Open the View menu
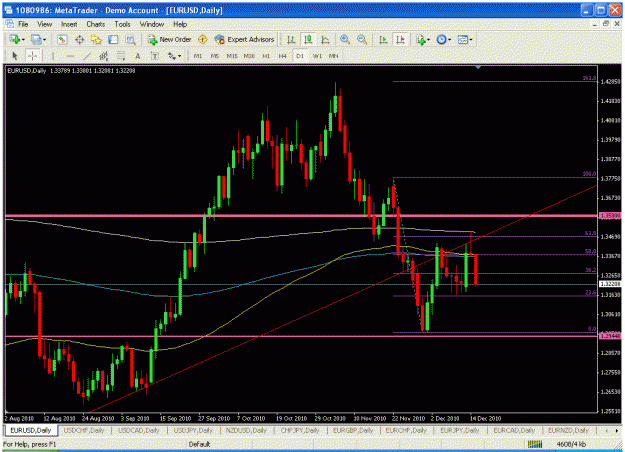Viewport: 625px width, 452px height. 45,24
